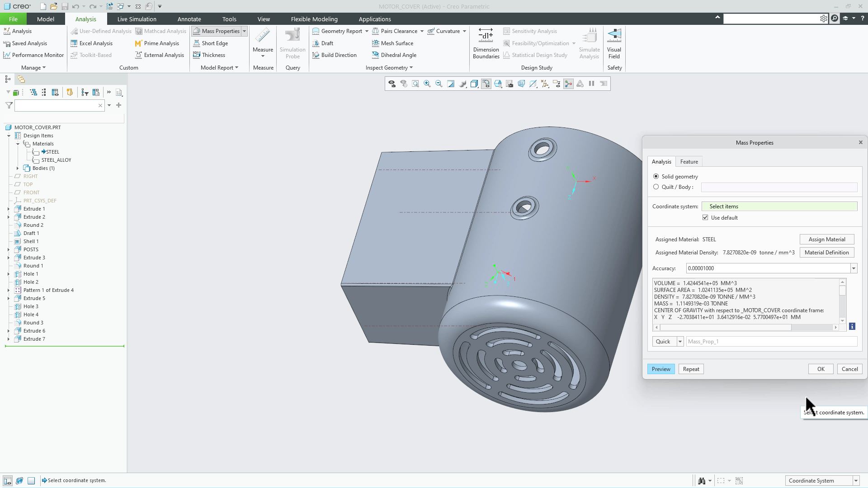Open the Visual Field safety tool
The height and width of the screenshot is (488, 868).
(614, 43)
